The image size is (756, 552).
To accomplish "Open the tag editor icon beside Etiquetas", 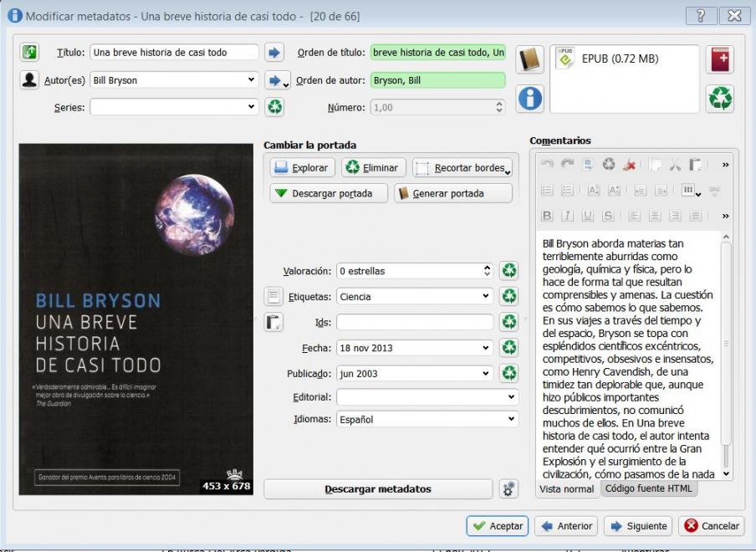I will click(274, 296).
